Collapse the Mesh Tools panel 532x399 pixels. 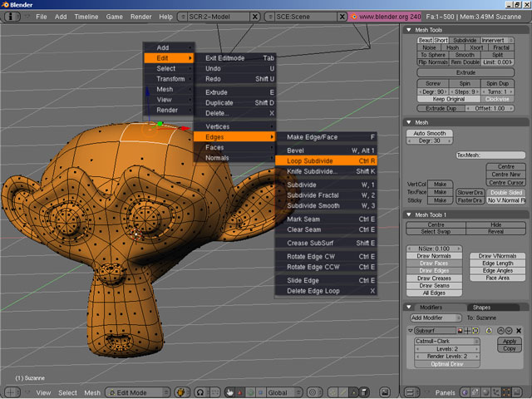click(x=409, y=30)
